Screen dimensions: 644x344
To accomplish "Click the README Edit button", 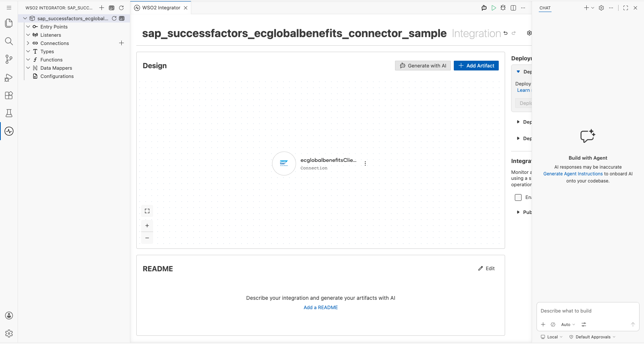I will [x=486, y=268].
